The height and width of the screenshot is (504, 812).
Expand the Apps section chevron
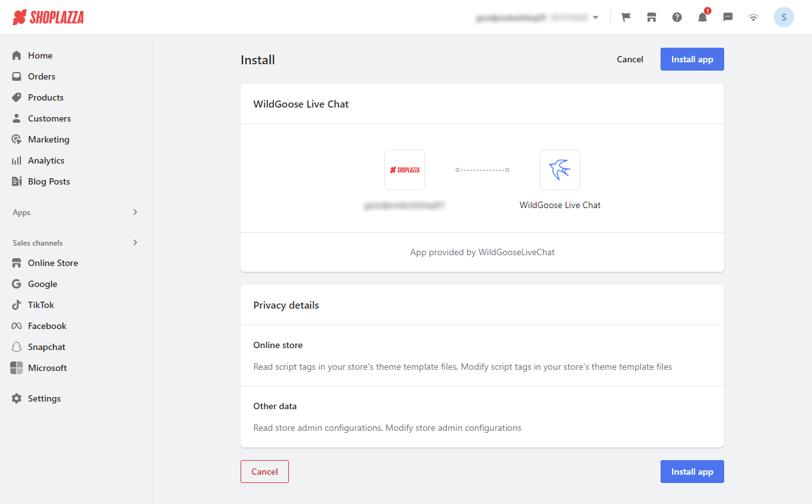point(135,212)
